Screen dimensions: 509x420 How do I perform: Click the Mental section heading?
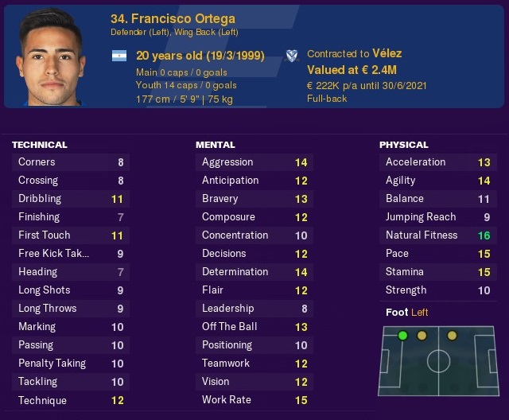click(x=216, y=145)
